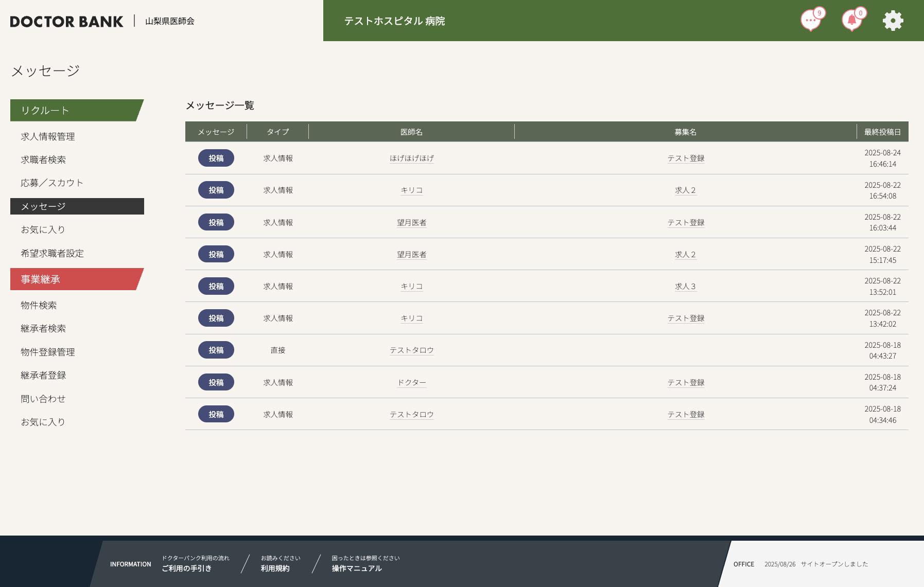Screen dimensions: 924x587
Task: Click the DOCTOR BANK logo
Action: (66, 21)
